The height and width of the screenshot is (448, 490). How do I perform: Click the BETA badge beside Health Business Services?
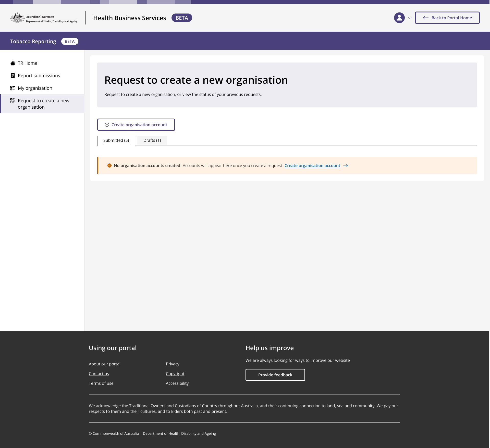point(182,18)
